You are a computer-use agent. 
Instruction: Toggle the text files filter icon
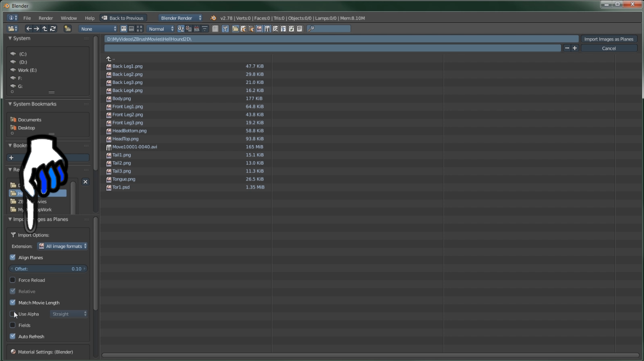click(x=300, y=29)
